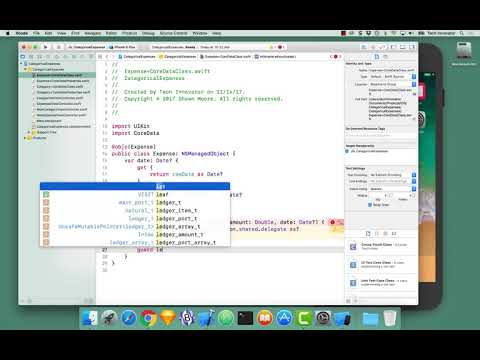Viewport: 480px width, 360px height.
Task: Open the Debug navigator tab
Action: point(74,57)
